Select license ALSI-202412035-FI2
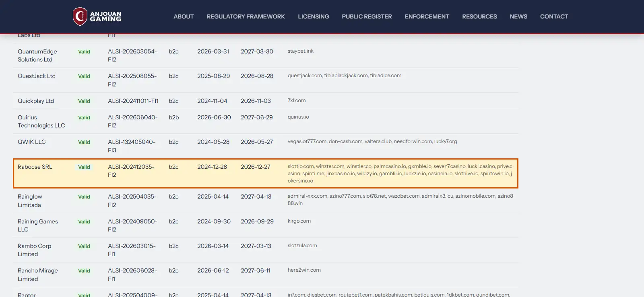 point(131,171)
